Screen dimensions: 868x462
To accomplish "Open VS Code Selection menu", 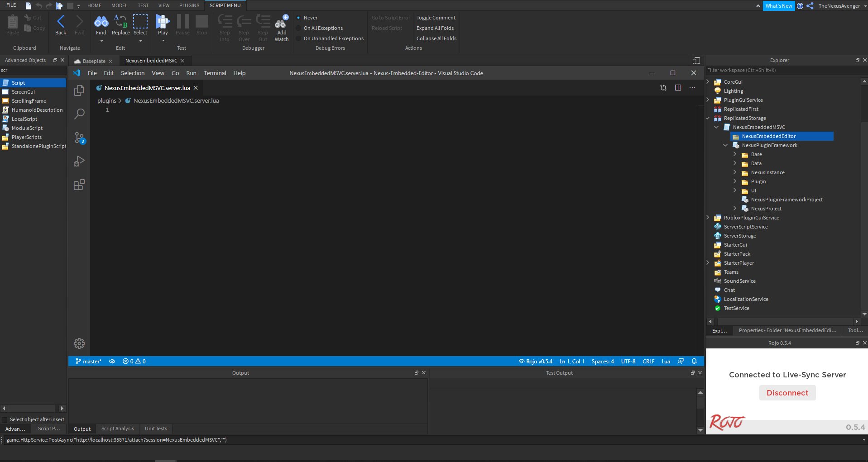I will [133, 73].
